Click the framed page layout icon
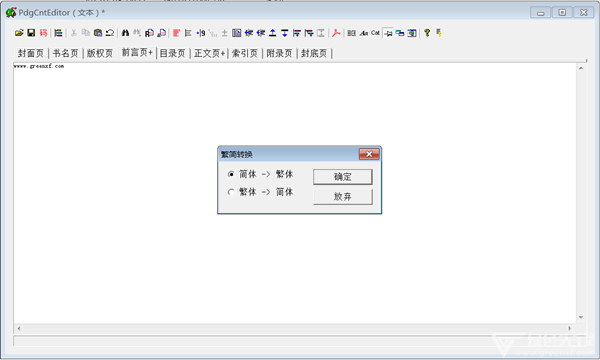 click(237, 33)
